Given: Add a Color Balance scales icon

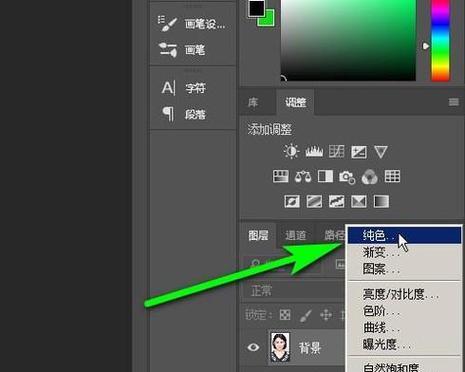Looking at the screenshot, I should coord(303,176).
